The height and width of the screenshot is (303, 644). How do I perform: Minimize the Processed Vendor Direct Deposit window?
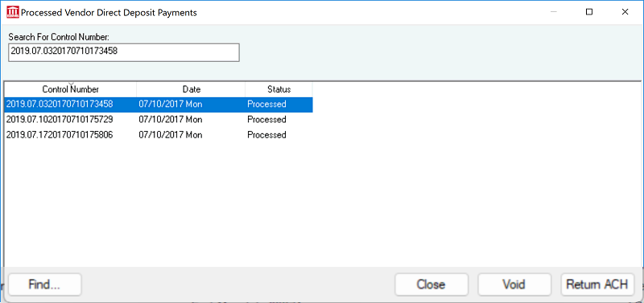tap(553, 12)
